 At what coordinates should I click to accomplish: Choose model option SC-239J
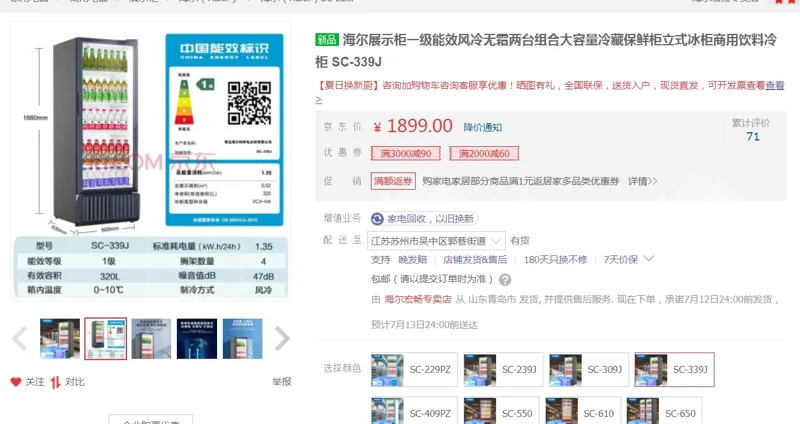tap(503, 369)
